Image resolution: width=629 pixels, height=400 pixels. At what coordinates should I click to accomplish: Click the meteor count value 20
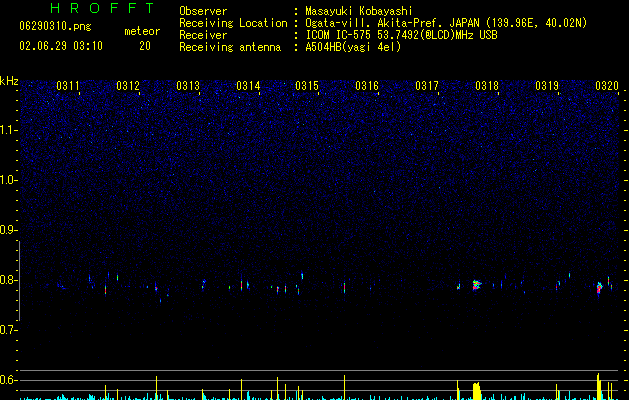pos(145,46)
